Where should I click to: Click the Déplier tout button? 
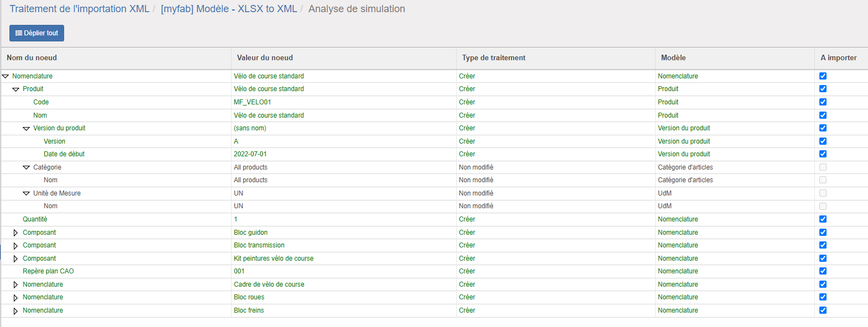(36, 33)
